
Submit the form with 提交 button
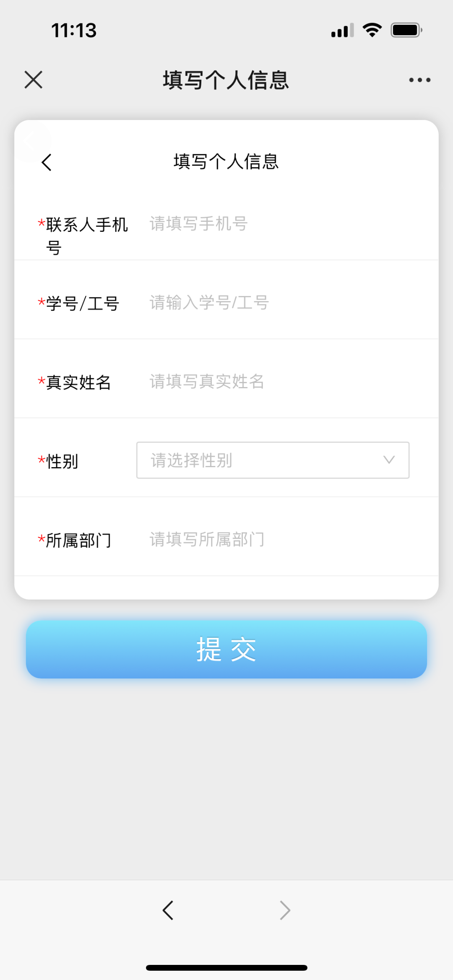point(226,649)
